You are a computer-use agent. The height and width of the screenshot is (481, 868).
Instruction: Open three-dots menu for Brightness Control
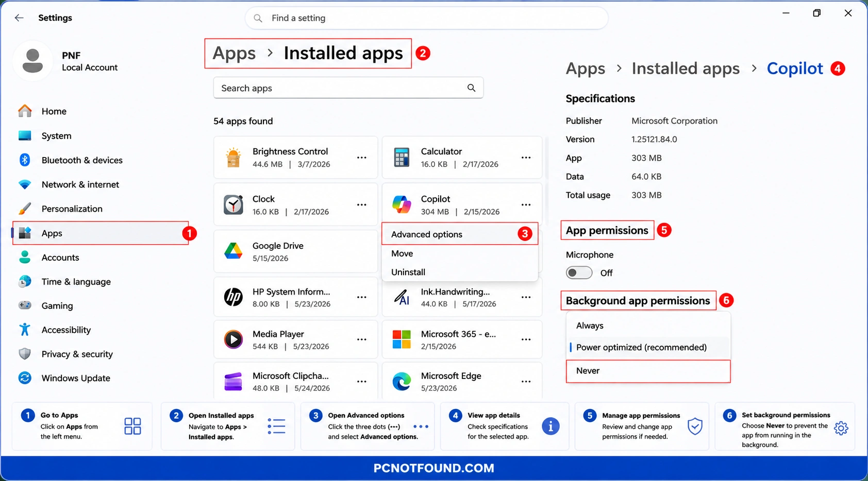(x=362, y=158)
